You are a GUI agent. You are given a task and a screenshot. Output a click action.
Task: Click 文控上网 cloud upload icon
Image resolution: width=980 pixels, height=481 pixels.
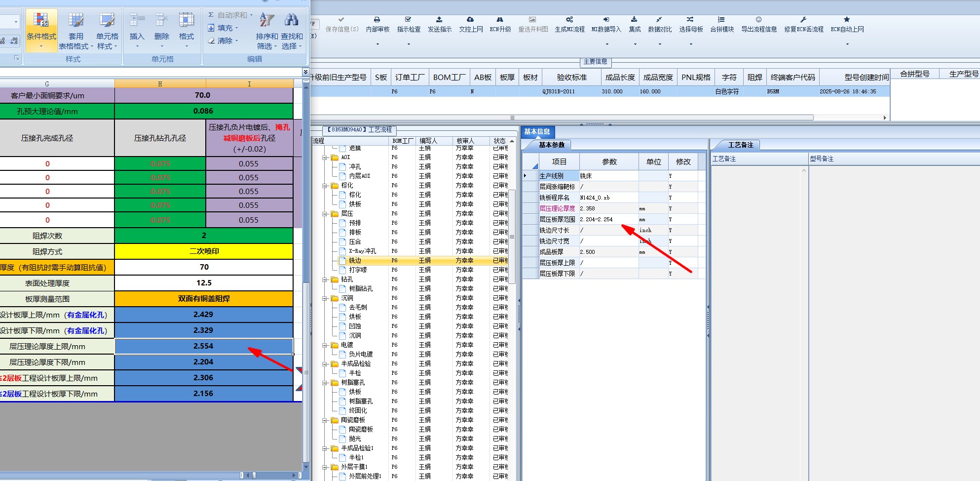(471, 20)
